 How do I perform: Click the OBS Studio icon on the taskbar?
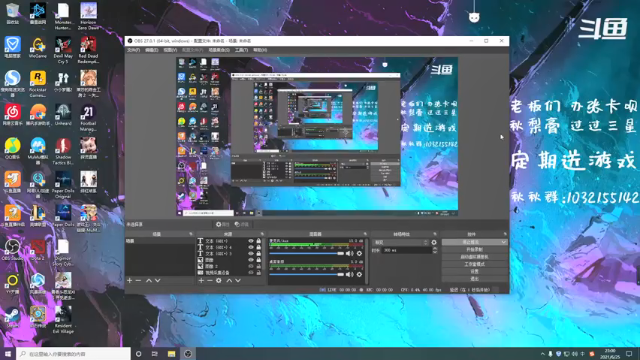[x=188, y=353]
